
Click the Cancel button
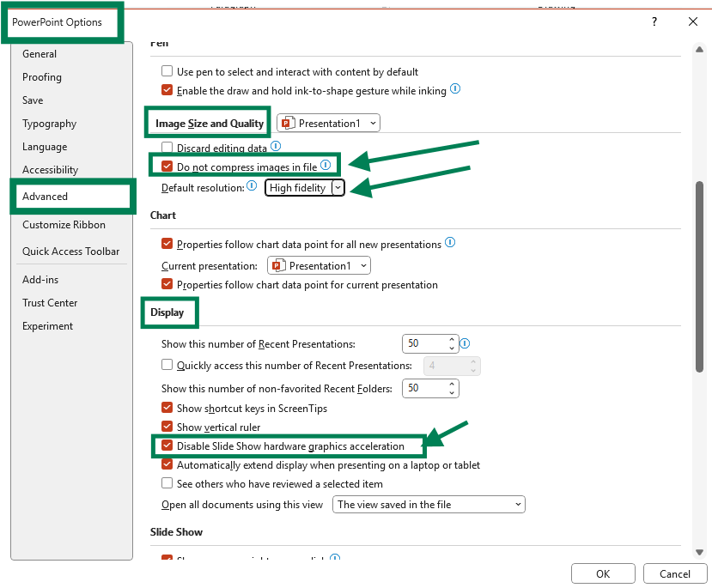click(x=675, y=574)
